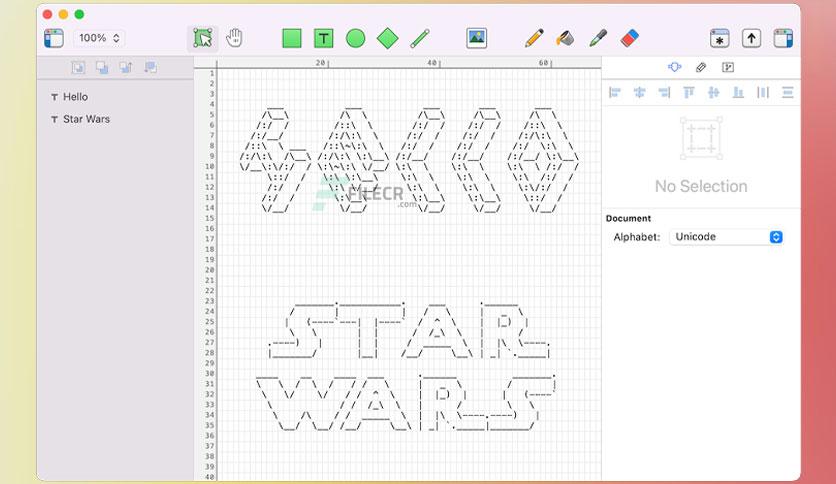
Task: Switch to the blue shape inspector tab
Action: [674, 67]
